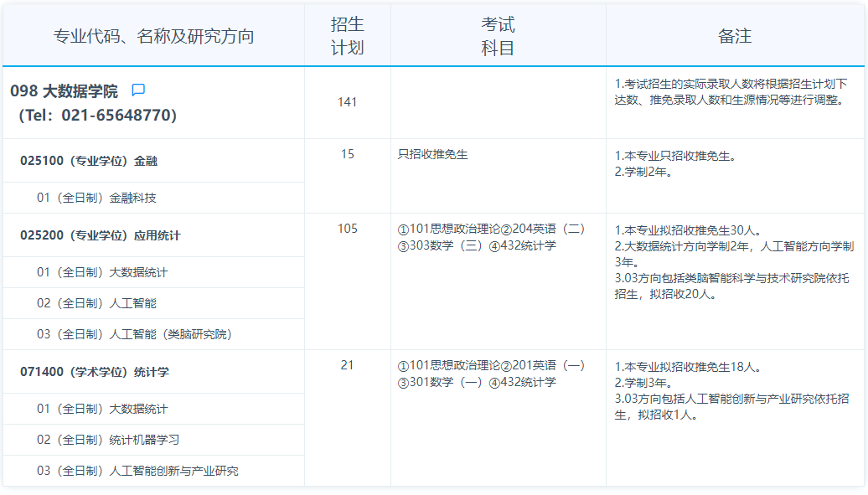868x495 pixels.
Task: Click the Tel: 021-65648770 phone number
Action: click(98, 116)
